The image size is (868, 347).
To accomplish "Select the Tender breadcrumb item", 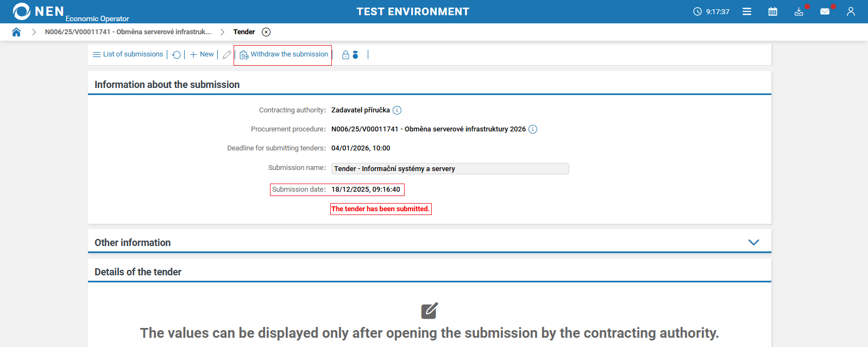I will point(244,32).
